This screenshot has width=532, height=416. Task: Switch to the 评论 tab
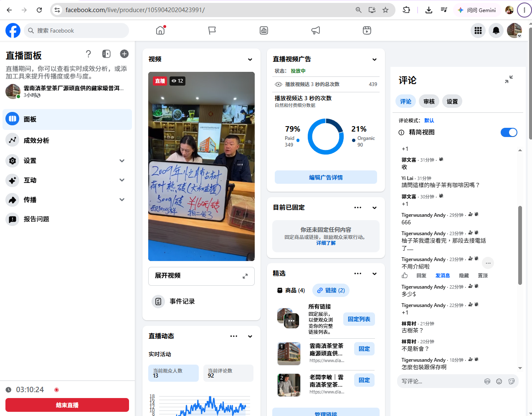point(405,101)
